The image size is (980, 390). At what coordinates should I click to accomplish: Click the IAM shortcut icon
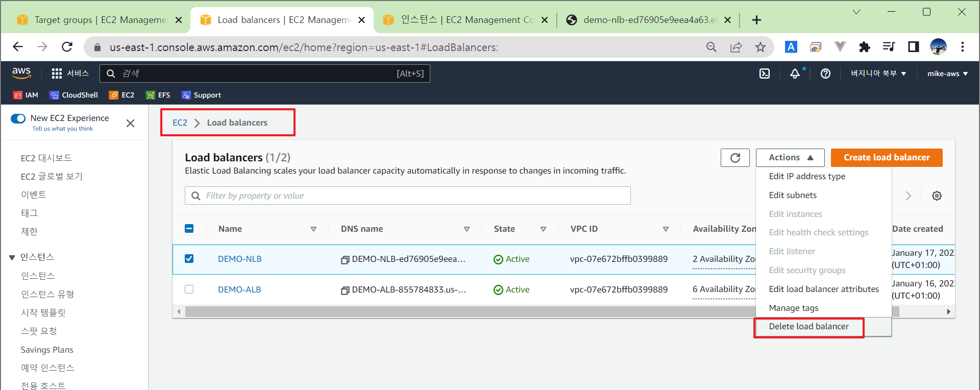[18, 95]
